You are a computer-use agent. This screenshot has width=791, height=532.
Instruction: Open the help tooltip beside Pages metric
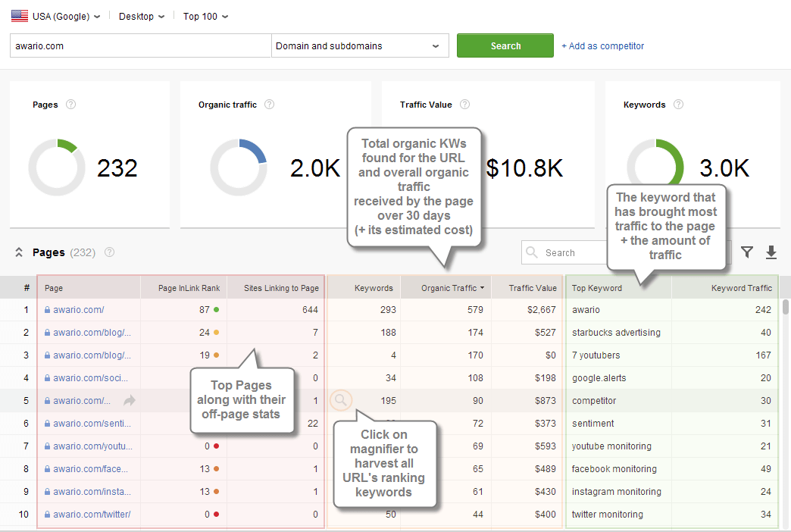click(70, 105)
